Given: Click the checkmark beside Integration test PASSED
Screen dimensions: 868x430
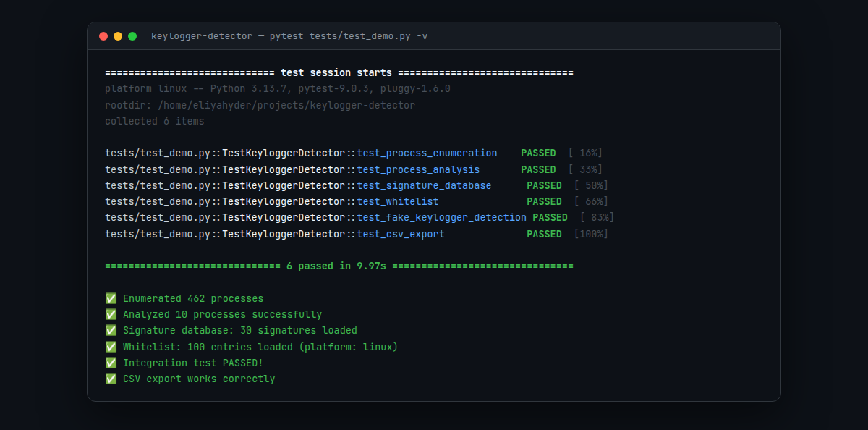Looking at the screenshot, I should tap(111, 363).
